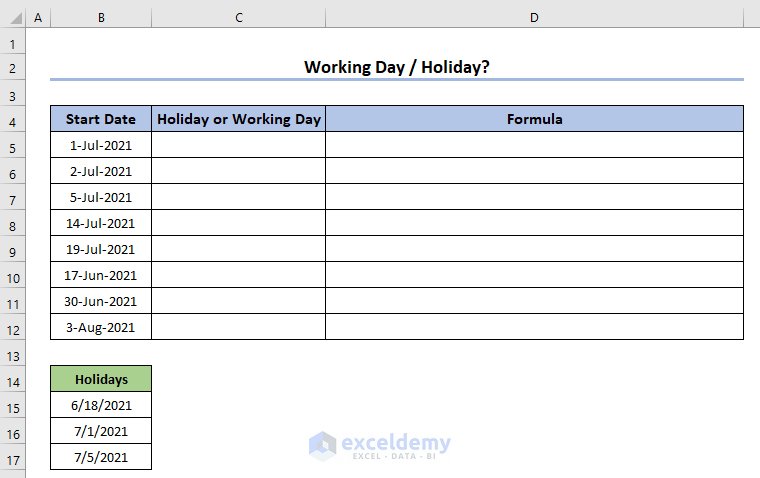Click the cell containing 1-Jul-2021
The image size is (760, 478).
click(101, 145)
